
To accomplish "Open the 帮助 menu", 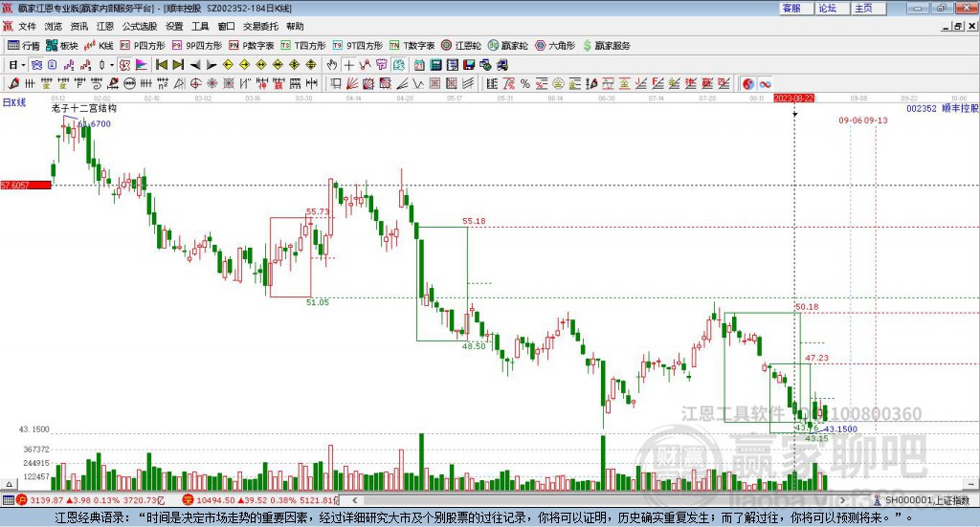I will coord(295,26).
